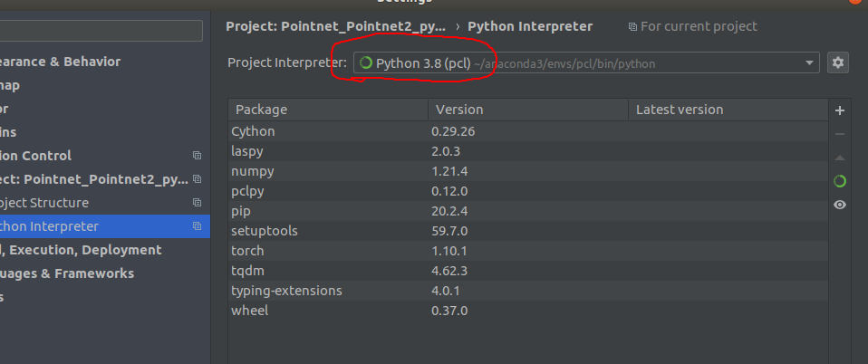Click the interpreter settings gear icon
Screen dimensions: 868x364
pos(838,62)
